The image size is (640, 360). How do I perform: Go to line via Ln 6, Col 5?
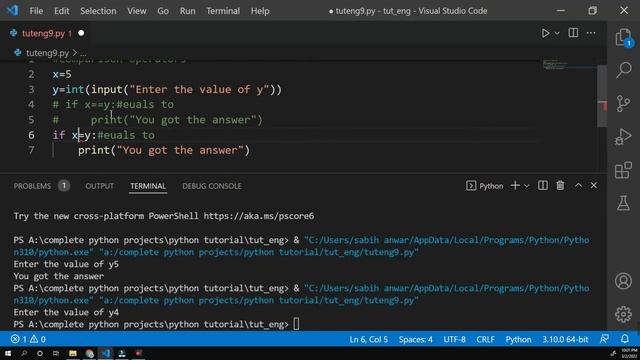pyautogui.click(x=369, y=339)
